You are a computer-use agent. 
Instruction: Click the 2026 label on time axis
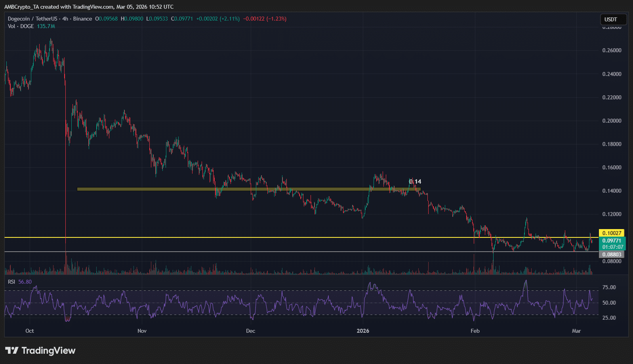[362, 331]
